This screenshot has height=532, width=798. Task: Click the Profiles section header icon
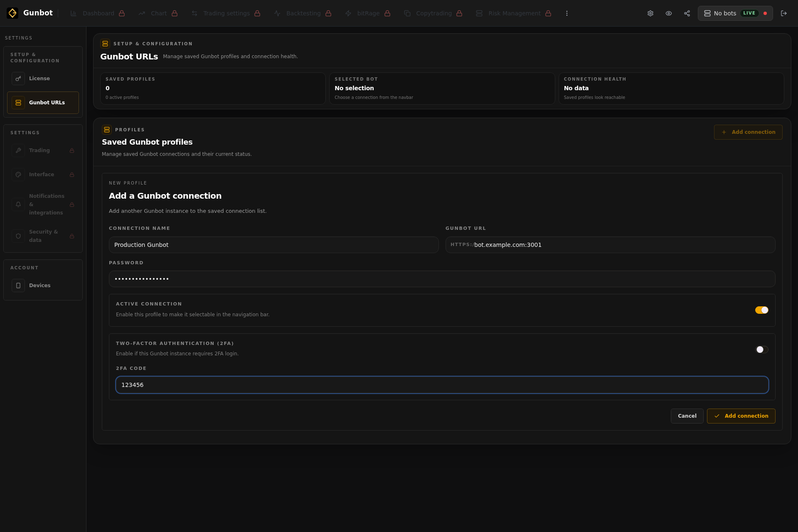pyautogui.click(x=107, y=130)
